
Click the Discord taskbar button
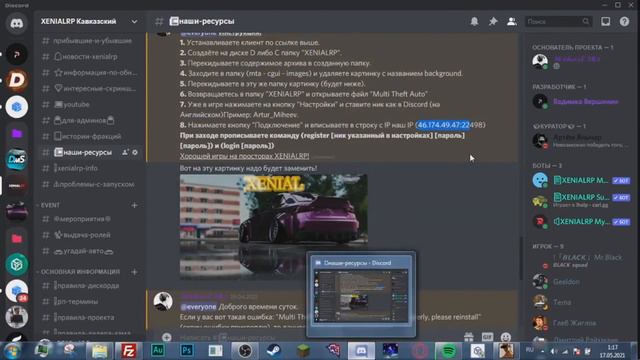tap(361, 351)
